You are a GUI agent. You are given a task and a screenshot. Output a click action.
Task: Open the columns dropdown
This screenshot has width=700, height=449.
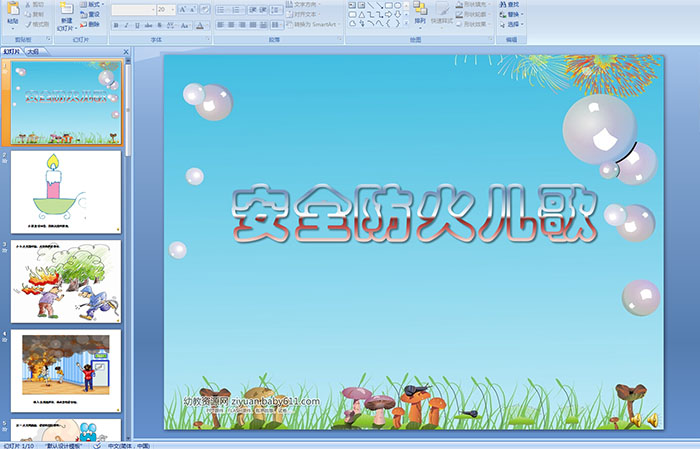point(277,25)
